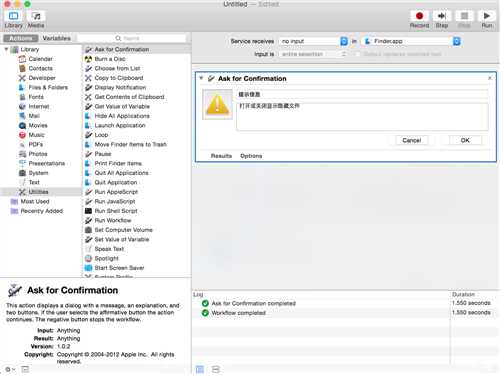Click the Cancel button label field
The height and width of the screenshot is (374, 500).
point(411,140)
